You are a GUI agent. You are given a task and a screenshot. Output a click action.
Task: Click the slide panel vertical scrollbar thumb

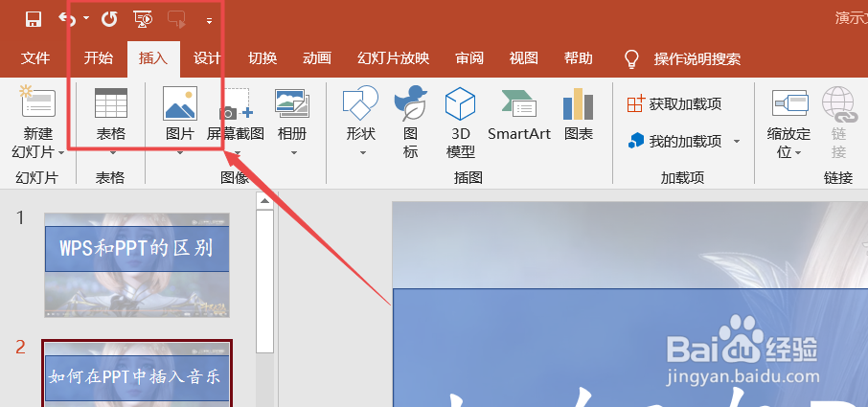tap(265, 281)
